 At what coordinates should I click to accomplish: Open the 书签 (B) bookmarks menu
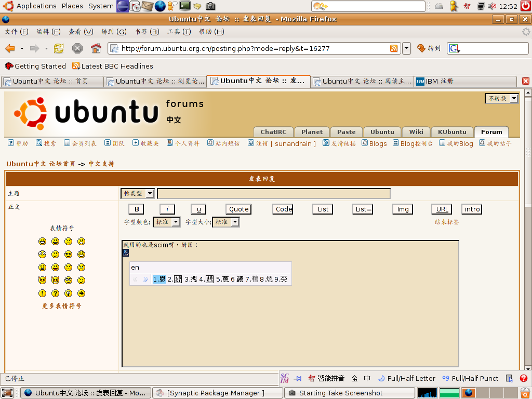[x=147, y=32]
